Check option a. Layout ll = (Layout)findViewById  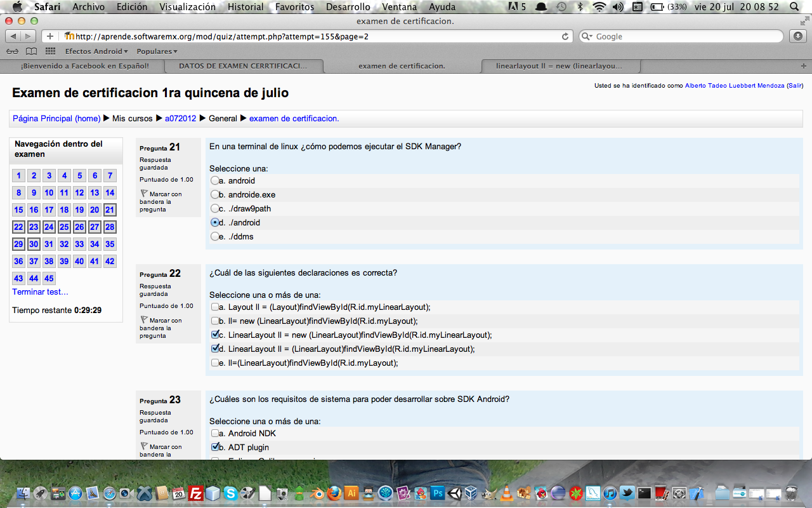point(214,307)
